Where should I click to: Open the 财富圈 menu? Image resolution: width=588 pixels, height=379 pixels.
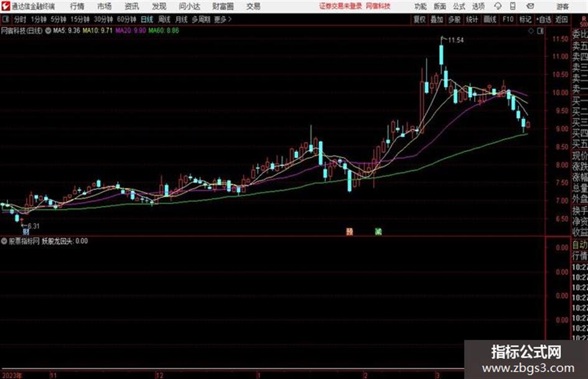click(x=223, y=6)
